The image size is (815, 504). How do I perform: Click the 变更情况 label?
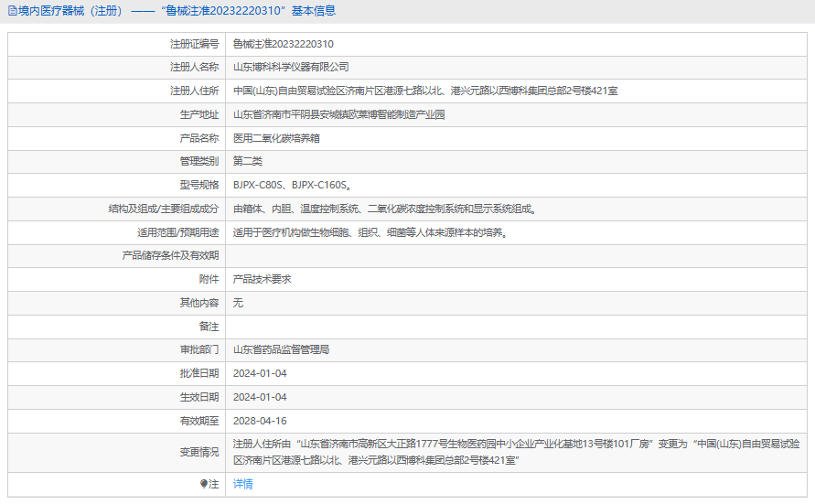199,453
